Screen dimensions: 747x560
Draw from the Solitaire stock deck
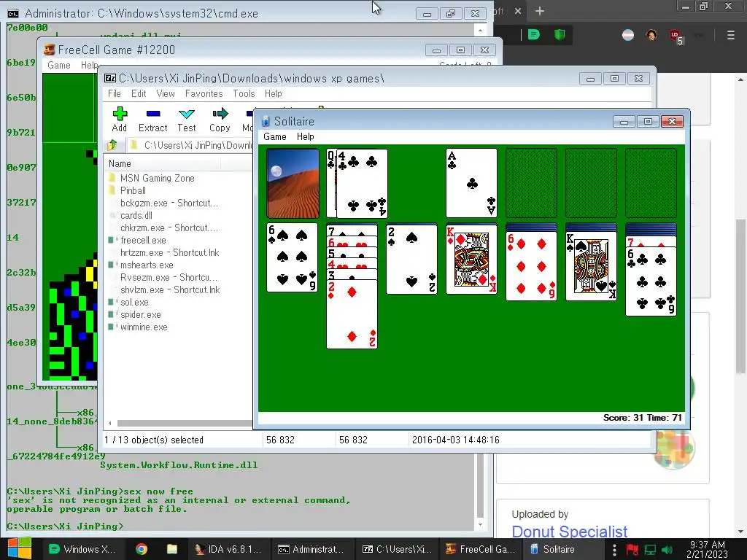tap(293, 183)
